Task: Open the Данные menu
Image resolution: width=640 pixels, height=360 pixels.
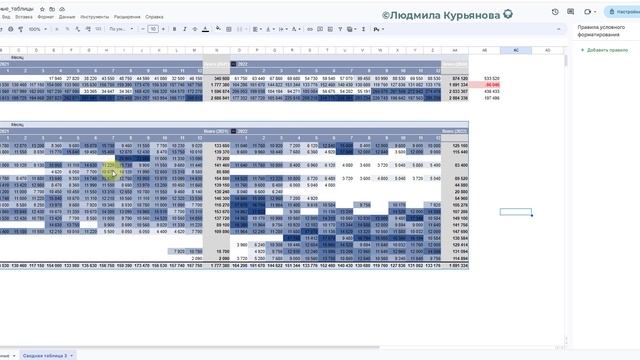Action: point(67,17)
